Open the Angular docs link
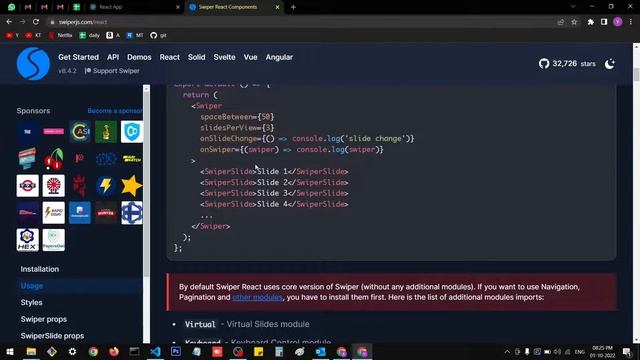The image size is (640, 360). tap(279, 57)
